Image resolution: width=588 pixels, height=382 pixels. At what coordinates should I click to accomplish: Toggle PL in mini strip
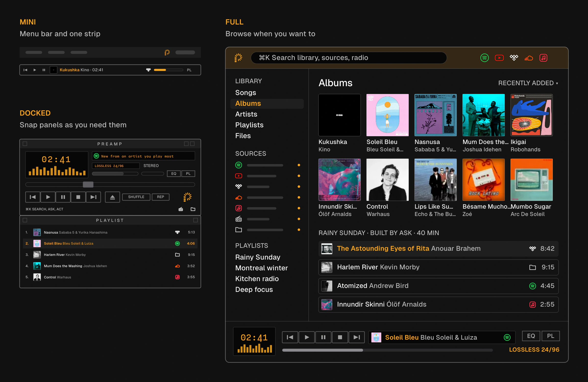(189, 70)
